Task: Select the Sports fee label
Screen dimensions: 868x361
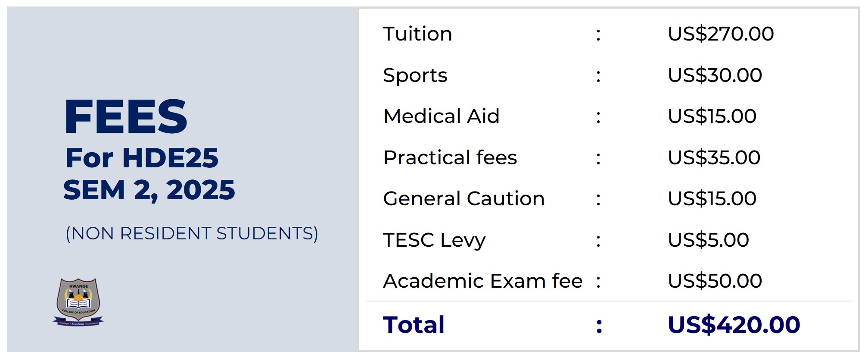Action: (415, 75)
